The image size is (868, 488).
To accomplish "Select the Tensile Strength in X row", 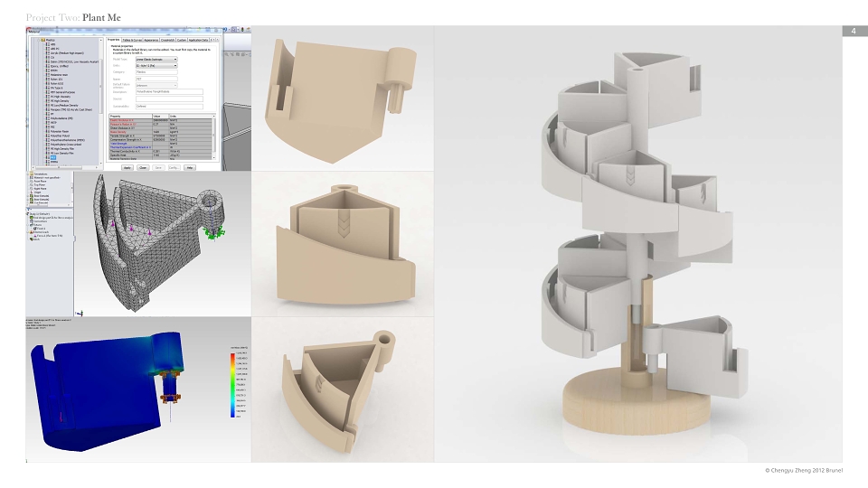I will click(161, 136).
